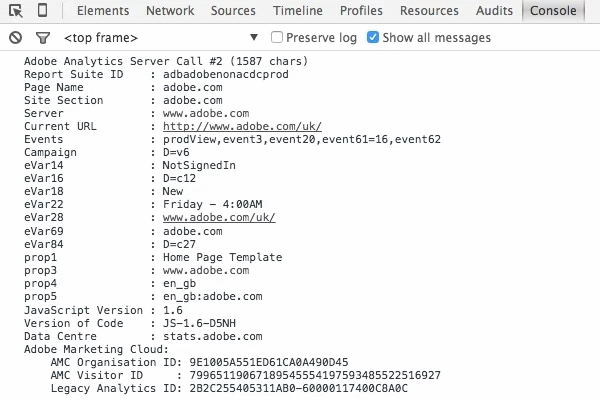Viewport: 600px width, 400px height.
Task: Open the console filter funnel icon
Action: pyautogui.click(x=43, y=38)
